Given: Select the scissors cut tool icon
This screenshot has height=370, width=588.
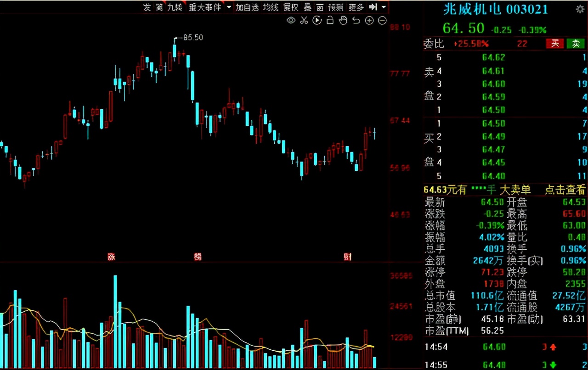Looking at the screenshot, I should tap(304, 20).
